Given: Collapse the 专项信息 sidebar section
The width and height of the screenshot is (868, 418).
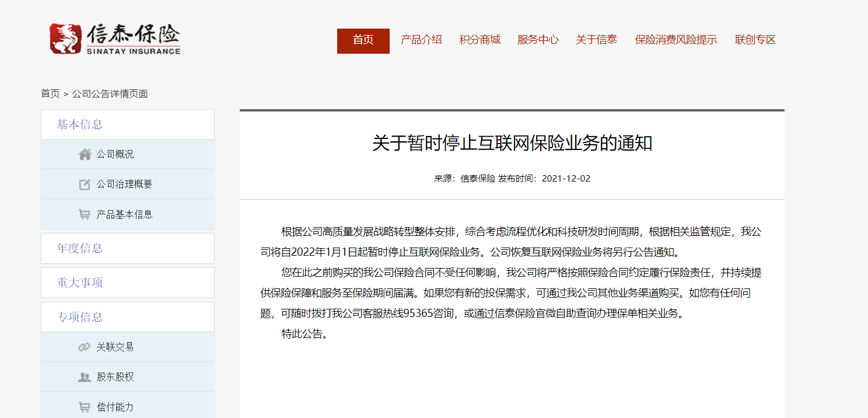Looking at the screenshot, I should coord(128,317).
